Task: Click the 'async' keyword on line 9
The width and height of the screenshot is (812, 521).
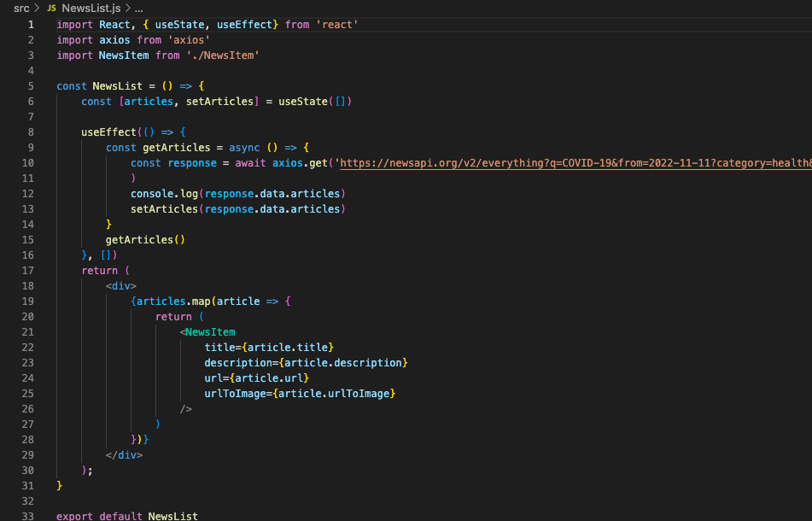Action: click(244, 148)
